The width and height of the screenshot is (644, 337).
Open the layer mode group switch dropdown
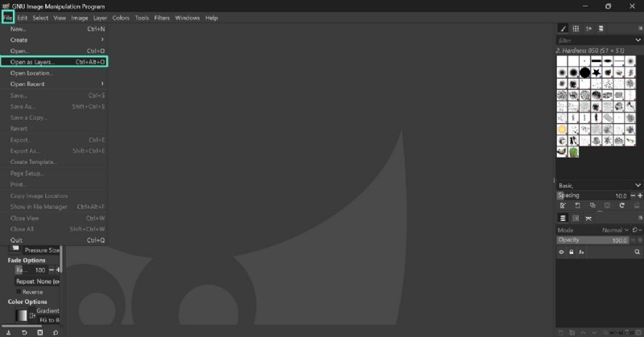click(637, 230)
